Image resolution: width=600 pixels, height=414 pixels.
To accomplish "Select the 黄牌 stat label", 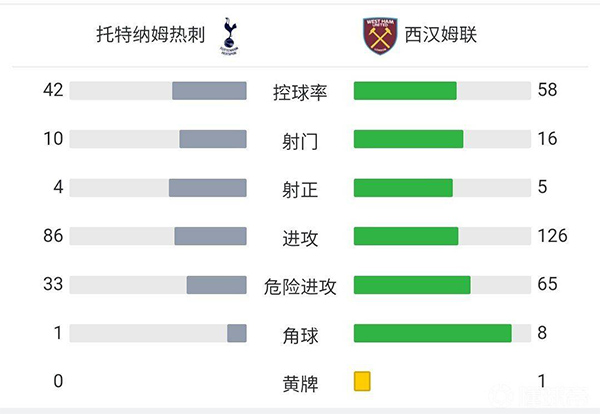I will click(300, 381).
